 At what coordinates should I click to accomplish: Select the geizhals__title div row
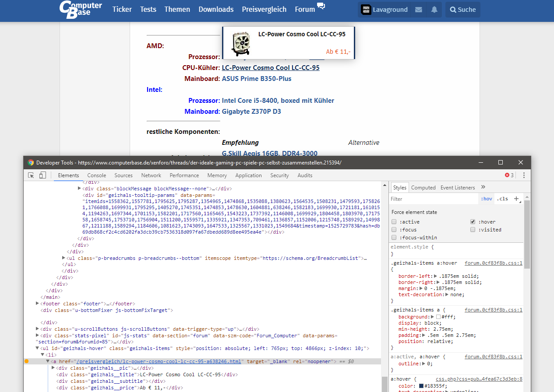pyautogui.click(x=147, y=374)
